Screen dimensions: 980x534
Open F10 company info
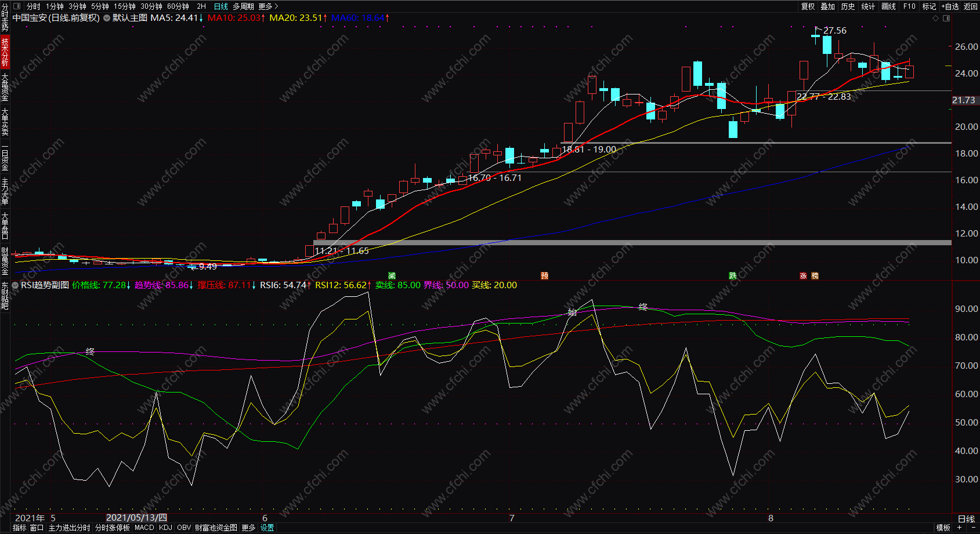click(x=909, y=6)
